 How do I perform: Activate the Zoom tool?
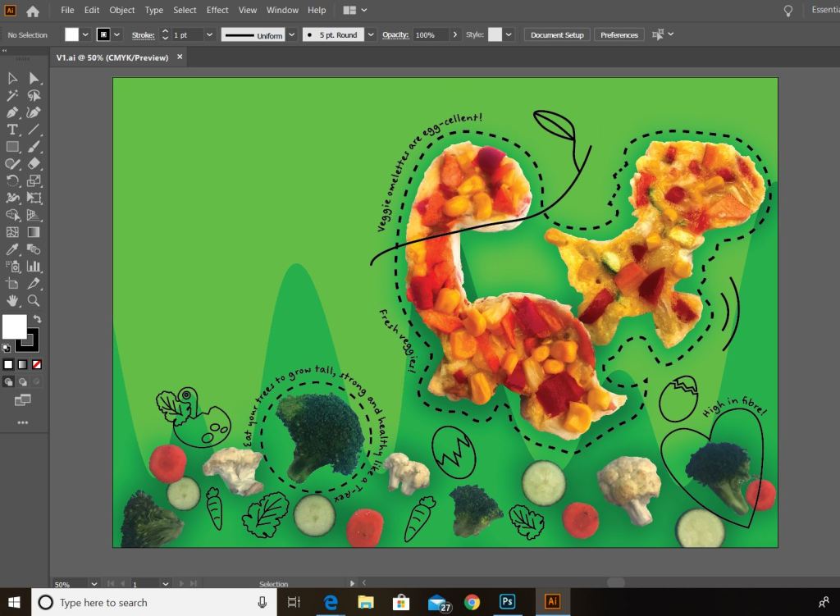click(x=34, y=301)
